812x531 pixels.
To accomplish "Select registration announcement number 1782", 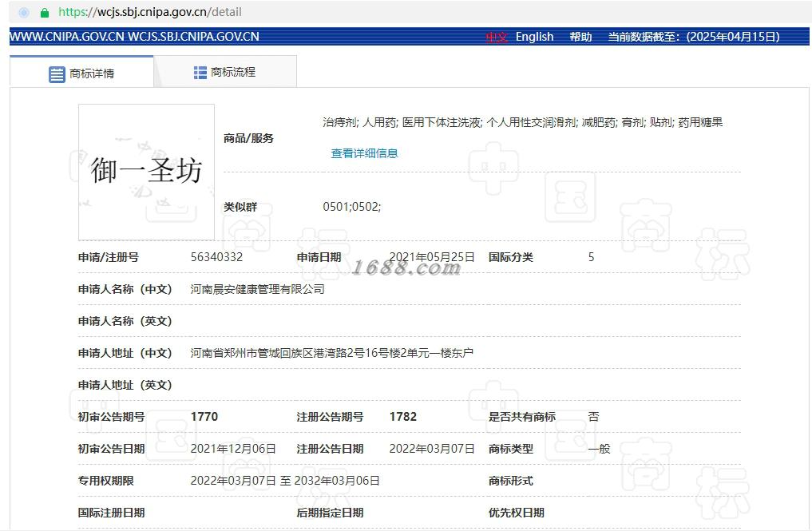I will coord(403,417).
